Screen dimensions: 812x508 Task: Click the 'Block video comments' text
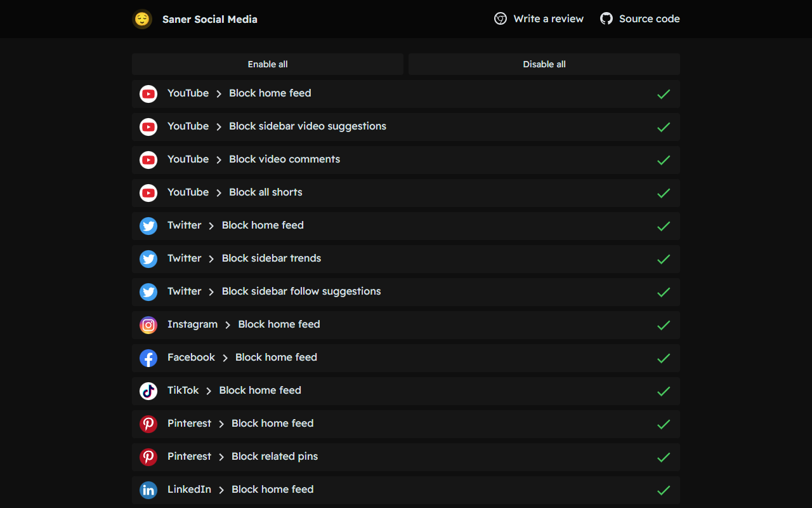[284, 159]
